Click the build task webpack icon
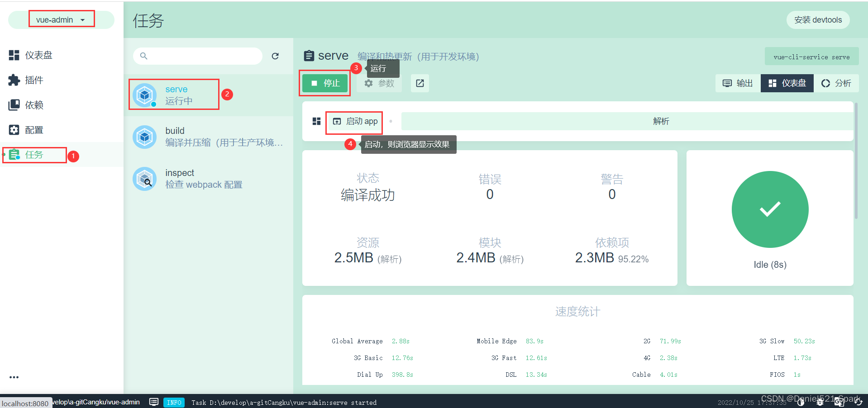The height and width of the screenshot is (408, 868). click(145, 137)
